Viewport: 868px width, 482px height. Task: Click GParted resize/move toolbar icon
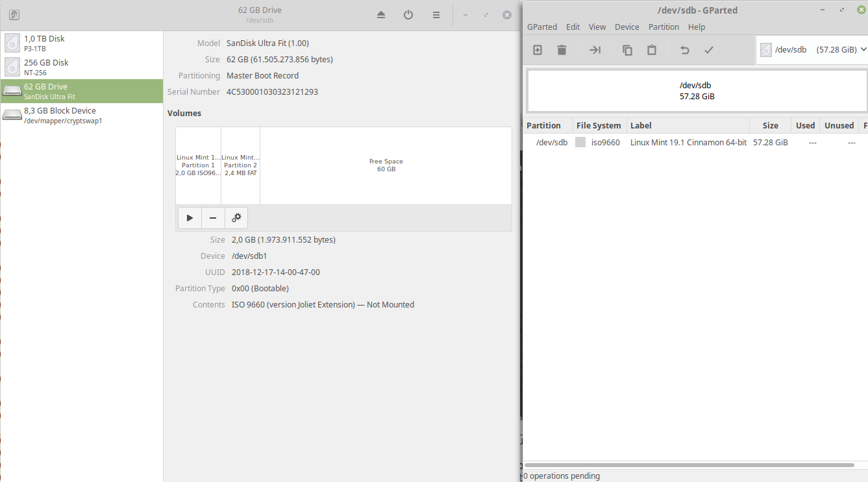595,50
